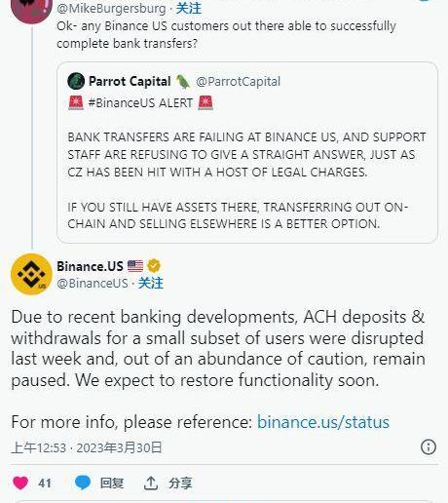Follow @BinanceUS using the 关注 link
The width and height of the screenshot is (448, 503).
coord(151,283)
